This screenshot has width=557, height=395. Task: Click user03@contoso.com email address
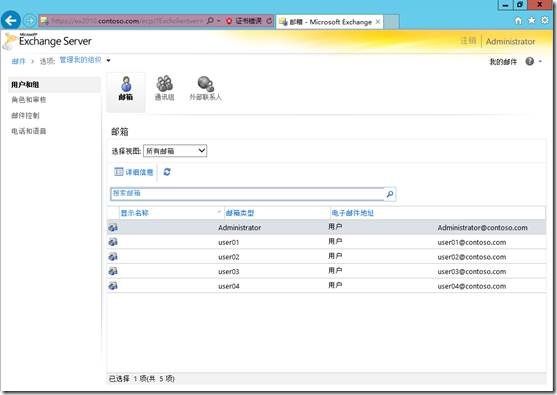(x=472, y=272)
